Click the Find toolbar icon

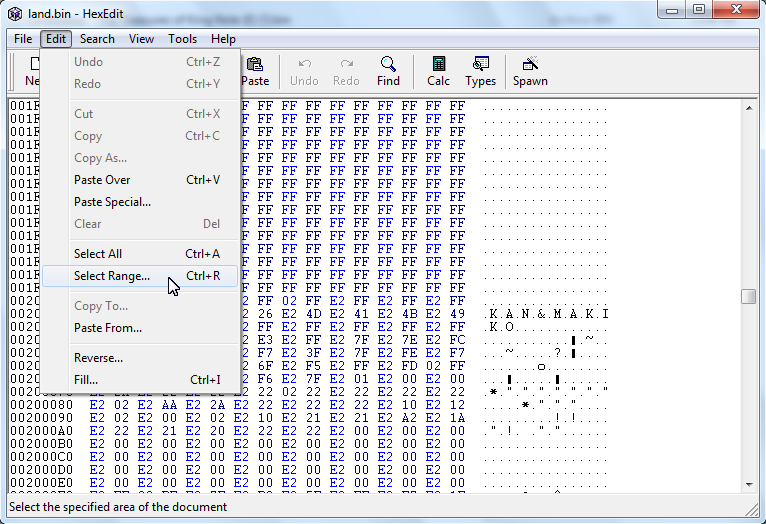point(388,70)
